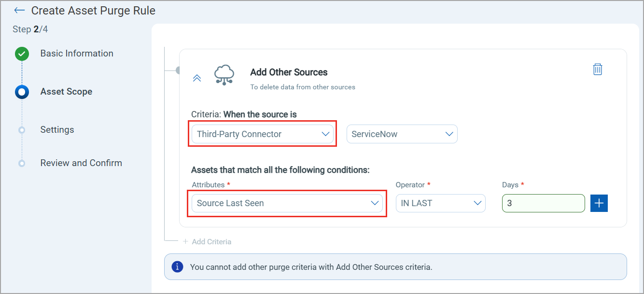Viewport: 644px width, 294px height.
Task: Expand the Source Last Seen attribute dropdown
Action: pyautogui.click(x=287, y=203)
